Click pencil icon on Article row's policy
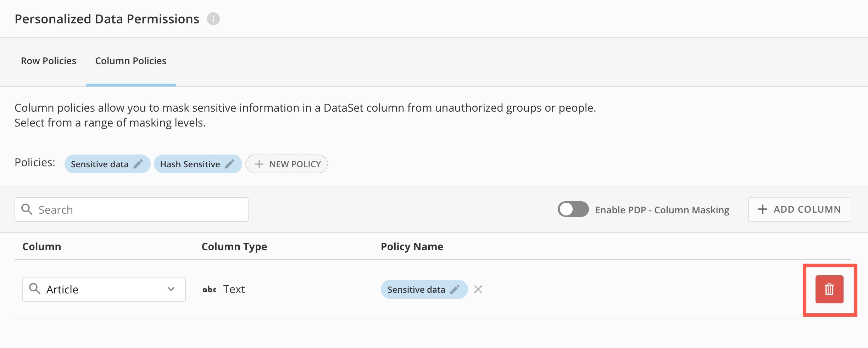Screen dimensions: 868x348 coord(455,289)
